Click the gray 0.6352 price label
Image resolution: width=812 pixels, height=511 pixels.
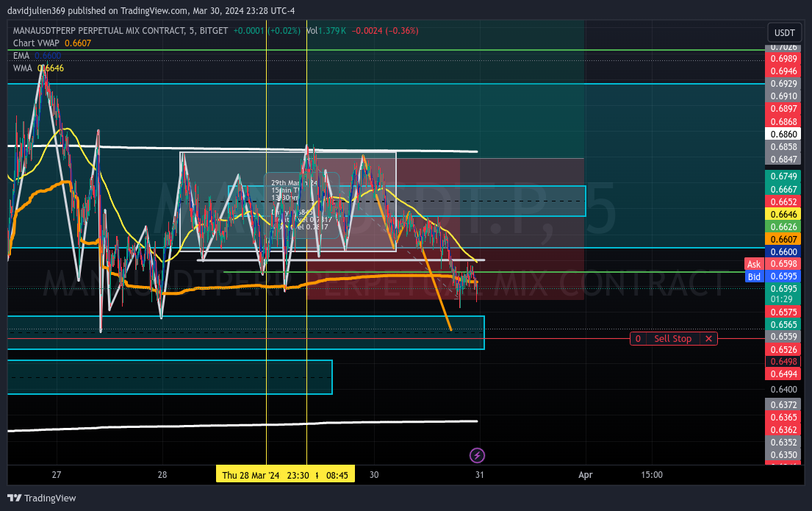[783, 442]
